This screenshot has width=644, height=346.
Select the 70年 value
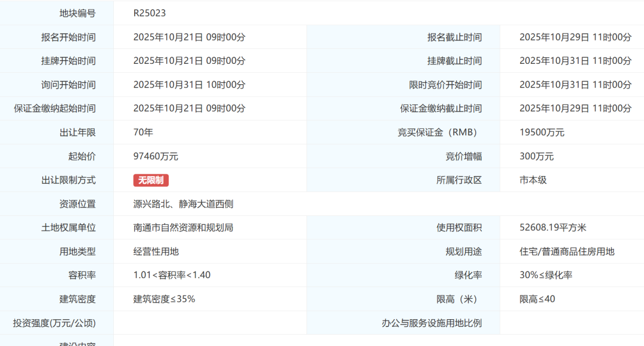[x=143, y=132]
